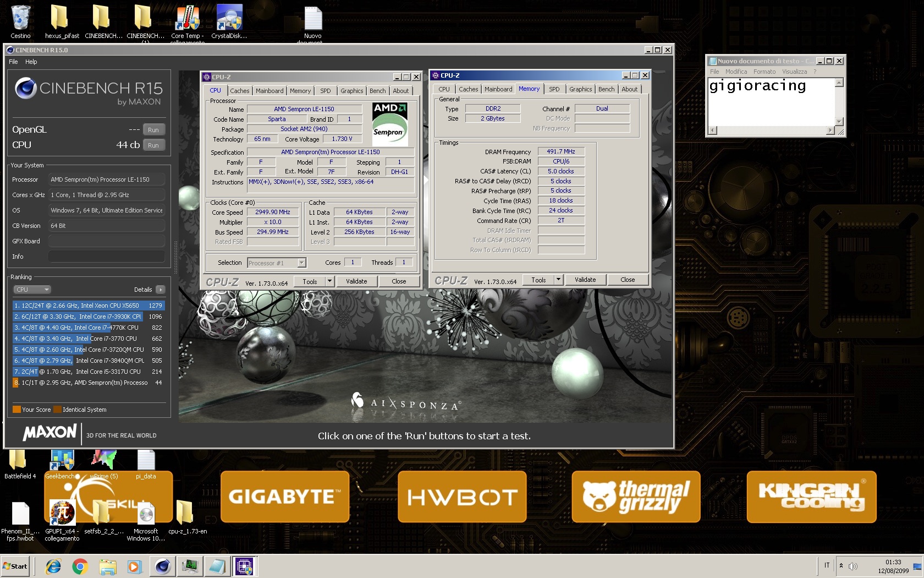Launch Google Chrome from the taskbar
This screenshot has width=924, height=578.
click(x=80, y=566)
